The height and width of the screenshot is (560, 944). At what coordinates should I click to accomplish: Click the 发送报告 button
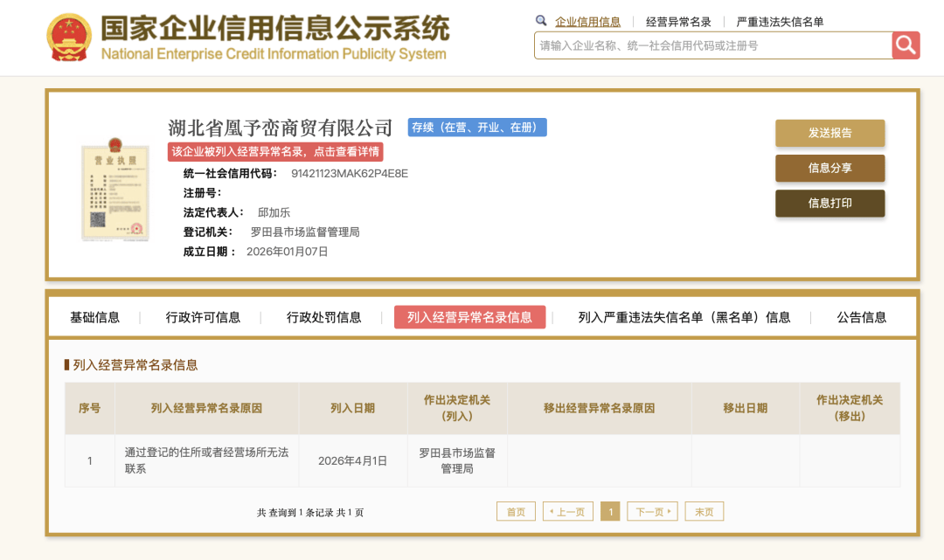(x=829, y=134)
